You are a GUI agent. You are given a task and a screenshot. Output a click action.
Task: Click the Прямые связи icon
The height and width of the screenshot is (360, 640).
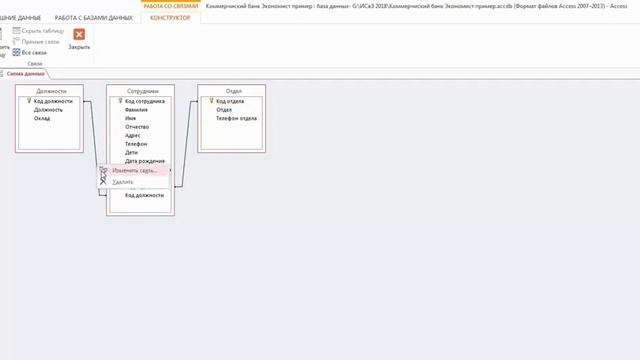click(x=16, y=41)
